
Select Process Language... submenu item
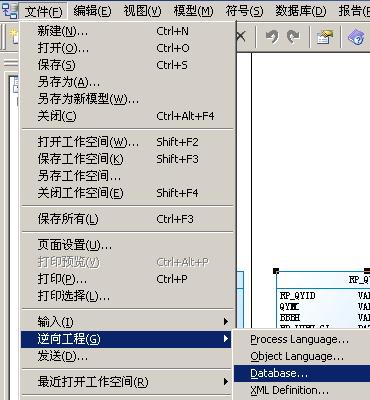(302, 340)
